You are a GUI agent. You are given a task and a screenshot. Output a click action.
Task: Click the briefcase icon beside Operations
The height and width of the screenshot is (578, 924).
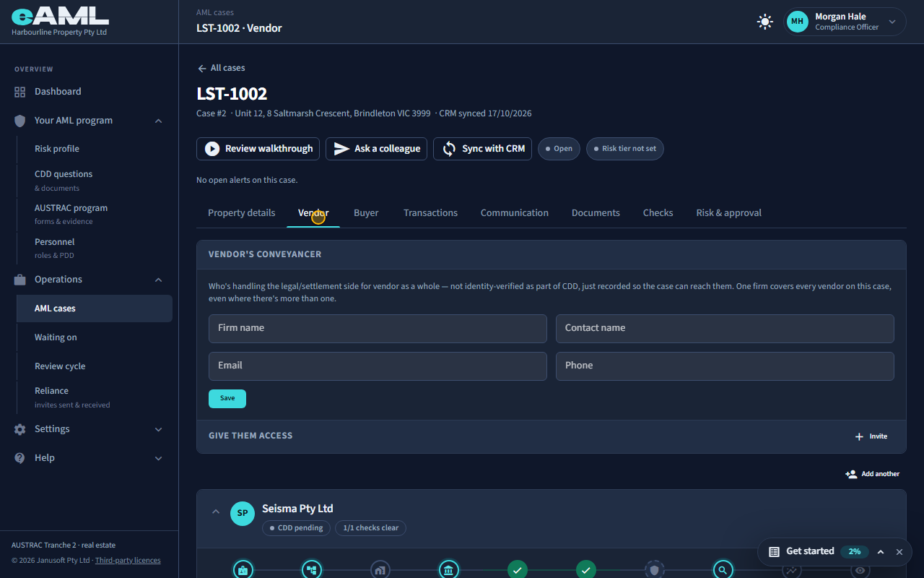(x=20, y=280)
